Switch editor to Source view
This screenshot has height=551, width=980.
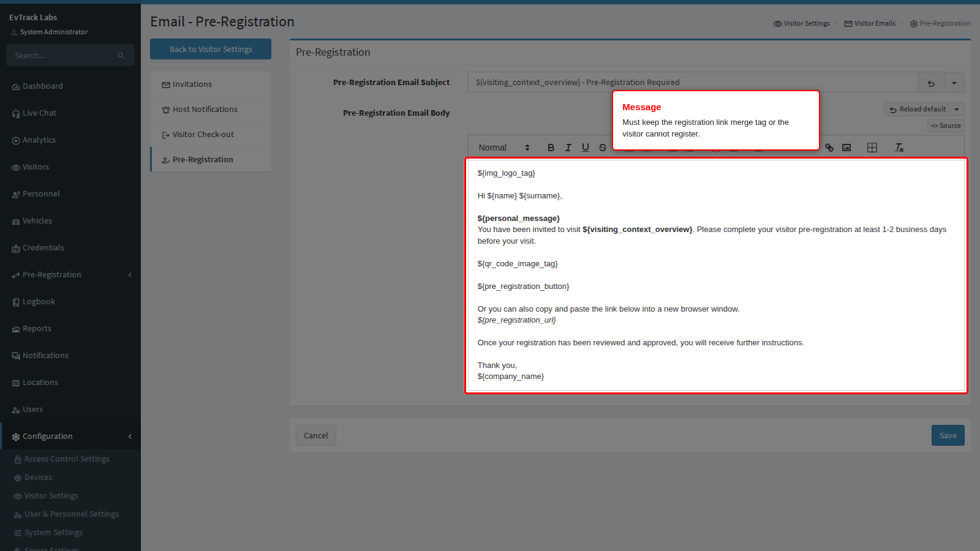pos(946,126)
